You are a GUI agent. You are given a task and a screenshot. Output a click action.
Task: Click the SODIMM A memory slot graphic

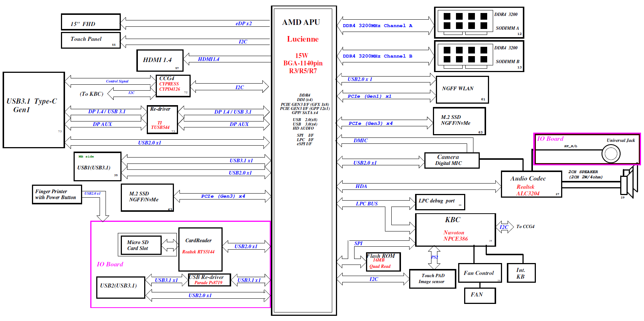pos(465,22)
